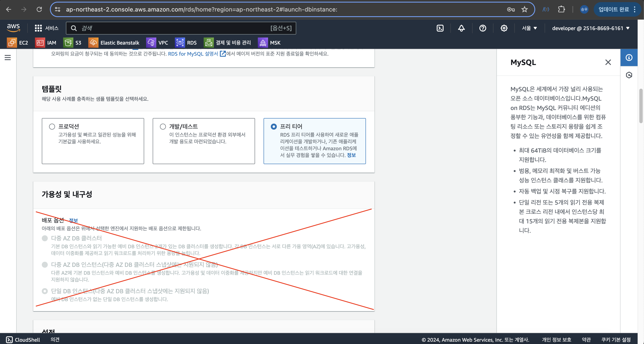Open the help question mark menu
This screenshot has height=344, width=644.
coord(483,28)
